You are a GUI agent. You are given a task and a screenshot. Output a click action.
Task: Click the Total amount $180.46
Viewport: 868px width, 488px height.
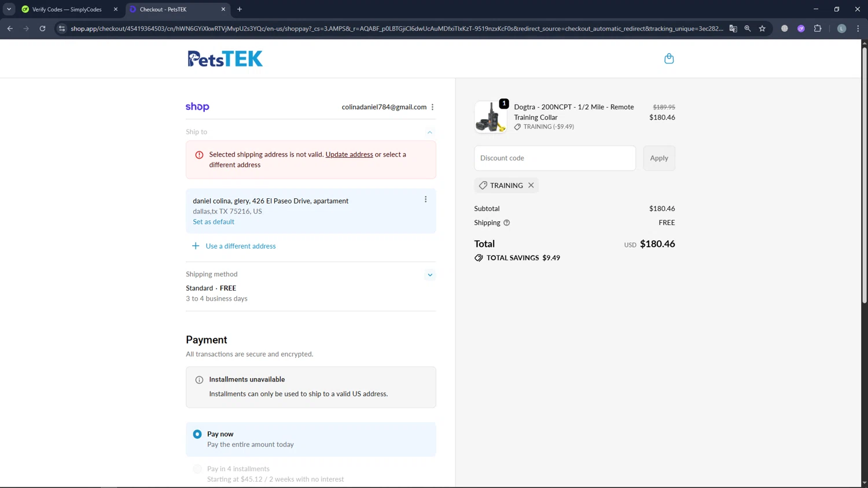click(x=657, y=244)
